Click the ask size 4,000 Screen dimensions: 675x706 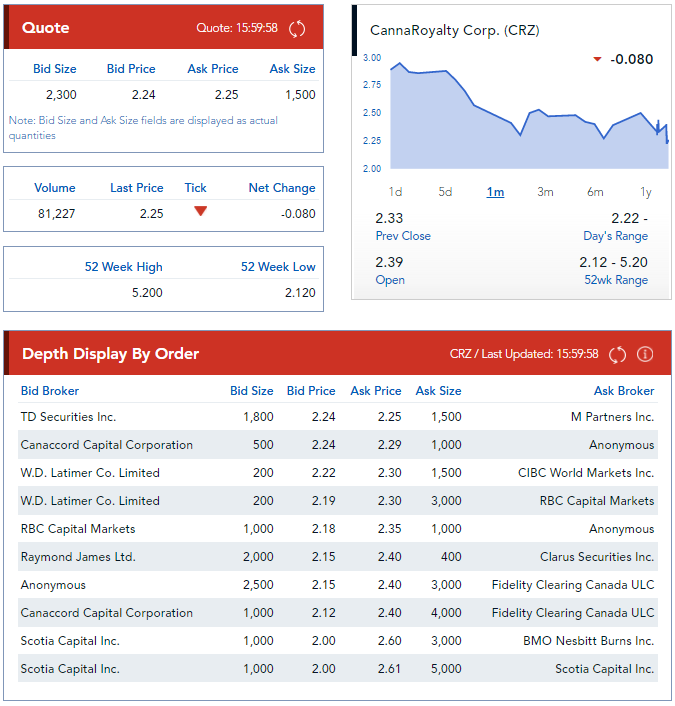(446, 613)
